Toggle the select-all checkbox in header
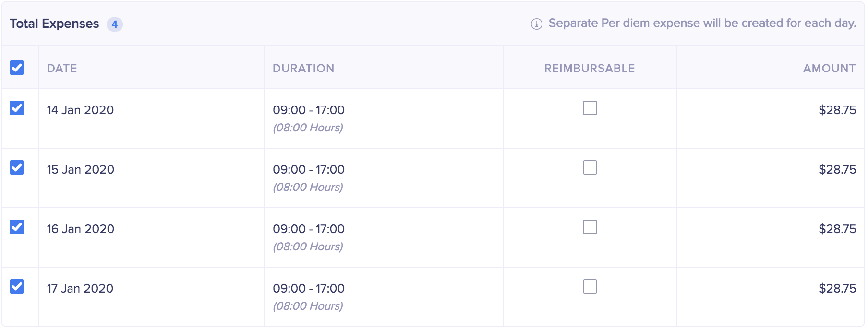The image size is (868, 329). click(17, 68)
